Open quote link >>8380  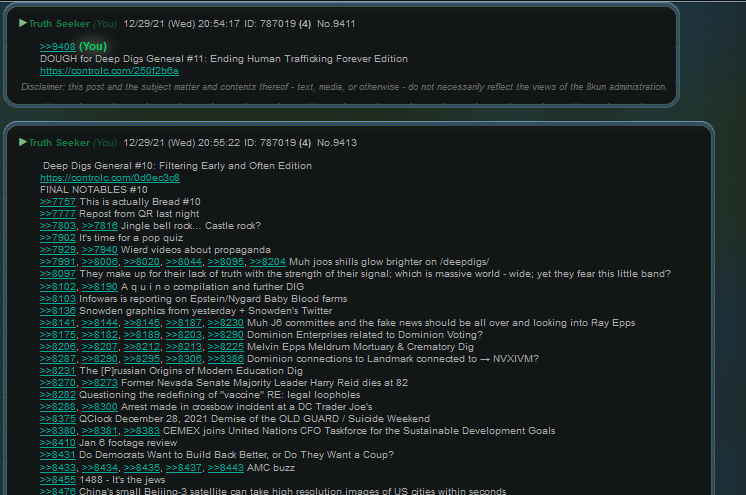click(x=58, y=431)
